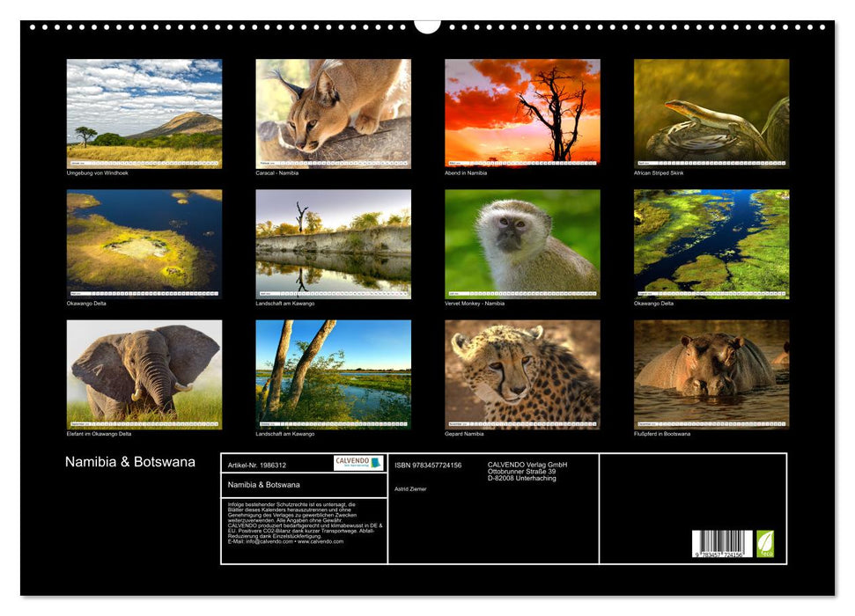Click the CALVENDO logo badge
Screen dimensions: 855x616
coord(358,463)
